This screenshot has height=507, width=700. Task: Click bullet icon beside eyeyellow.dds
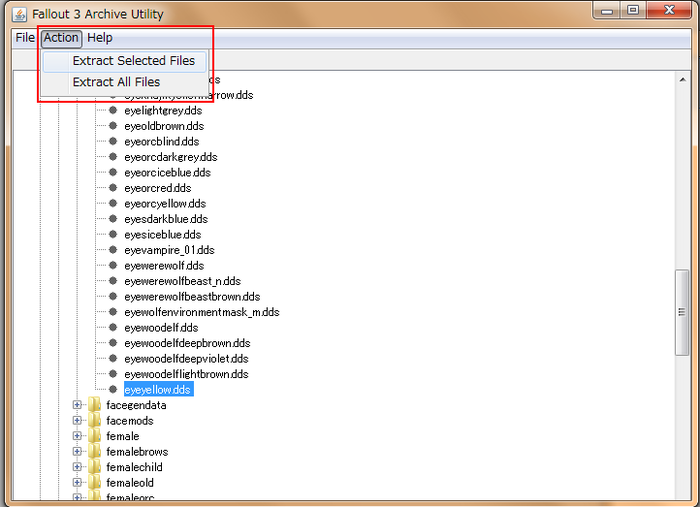[x=113, y=390]
